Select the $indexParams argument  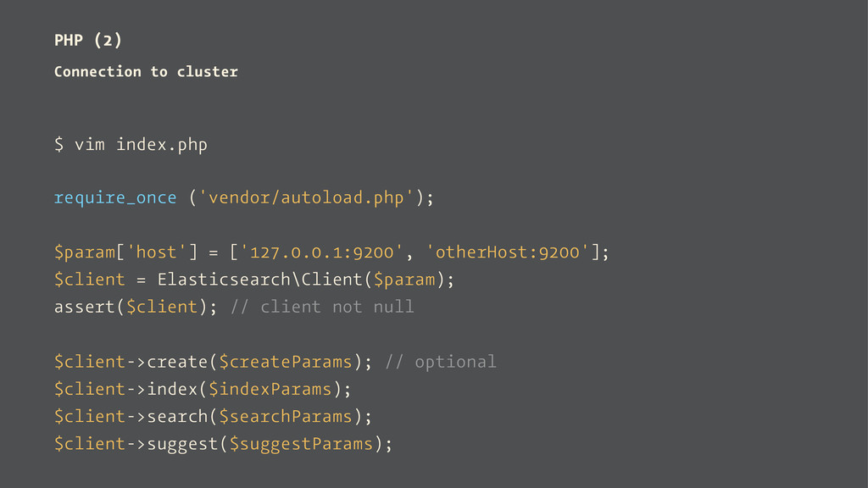[x=270, y=389]
